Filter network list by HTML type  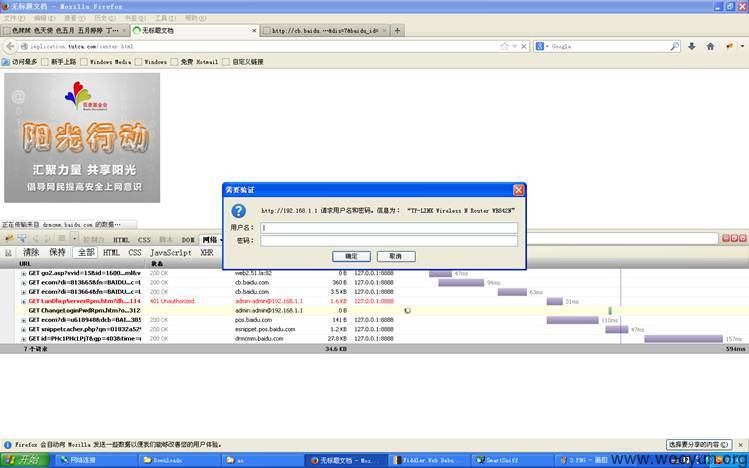coord(111,253)
